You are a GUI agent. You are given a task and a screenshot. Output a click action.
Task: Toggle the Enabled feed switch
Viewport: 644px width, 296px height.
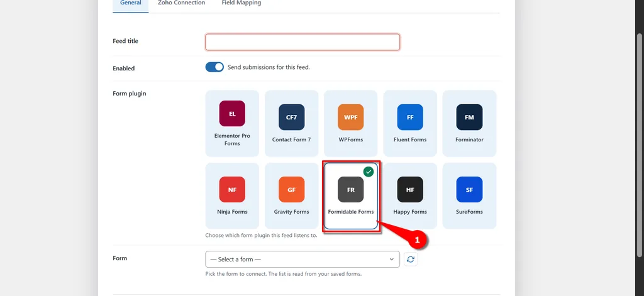(x=214, y=67)
